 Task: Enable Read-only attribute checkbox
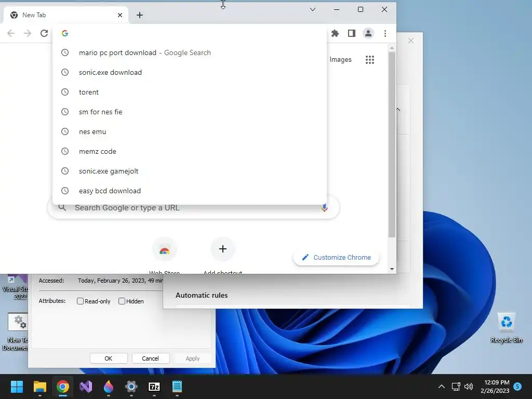81,301
